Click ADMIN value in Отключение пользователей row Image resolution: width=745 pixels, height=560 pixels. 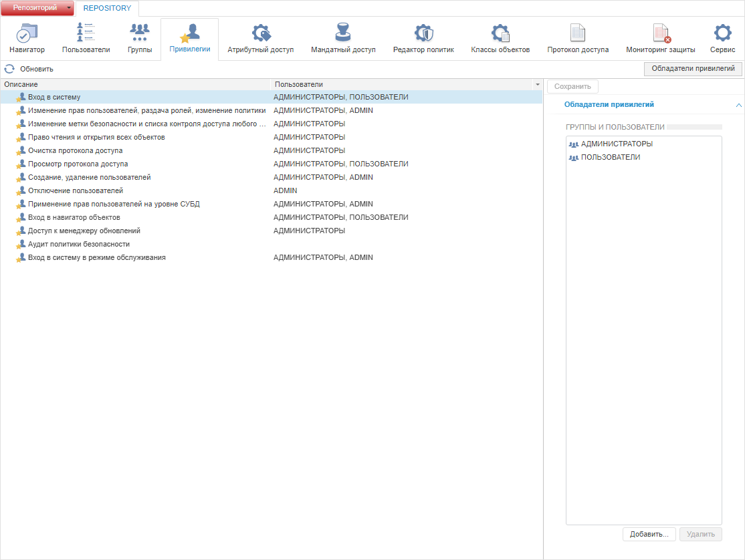click(x=285, y=190)
